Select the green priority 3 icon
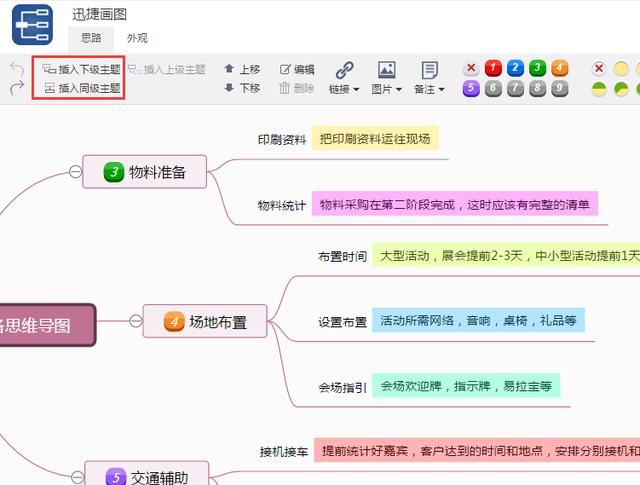 (x=537, y=68)
